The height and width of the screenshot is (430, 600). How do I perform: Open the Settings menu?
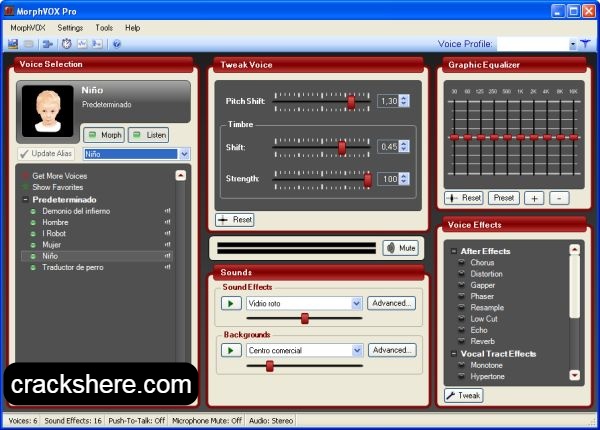pos(70,28)
